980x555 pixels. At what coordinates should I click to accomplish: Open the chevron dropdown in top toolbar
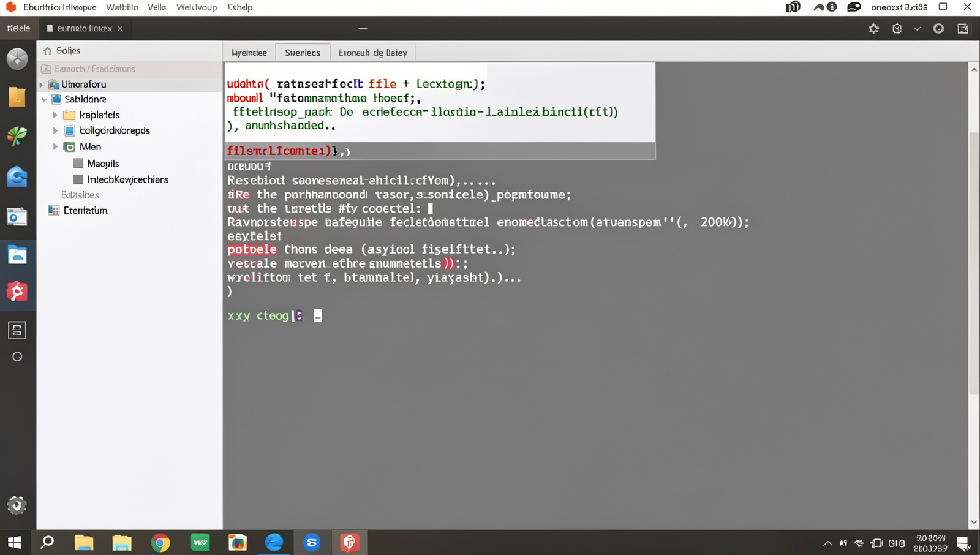click(917, 29)
